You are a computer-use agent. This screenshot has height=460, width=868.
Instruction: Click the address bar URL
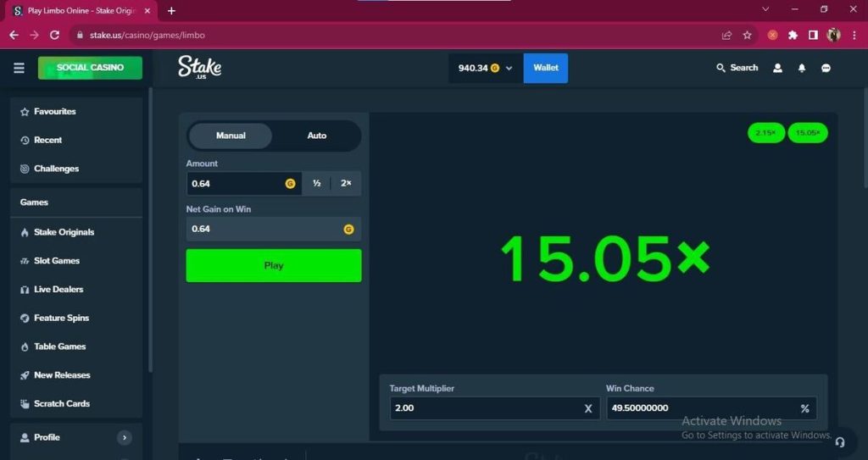147,35
